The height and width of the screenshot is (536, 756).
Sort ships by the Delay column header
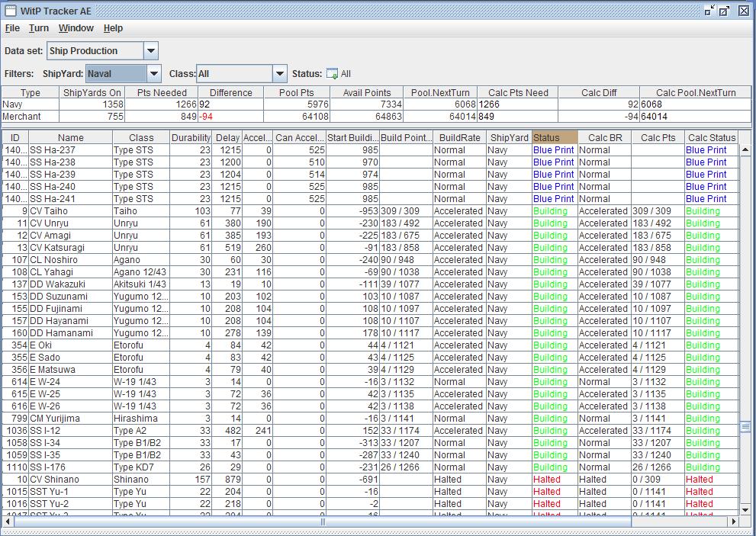tap(227, 138)
